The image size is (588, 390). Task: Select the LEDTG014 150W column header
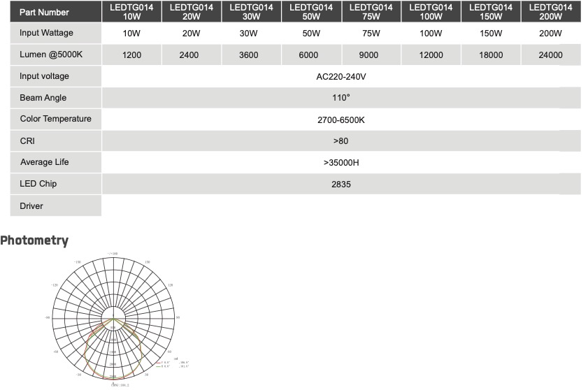click(491, 12)
